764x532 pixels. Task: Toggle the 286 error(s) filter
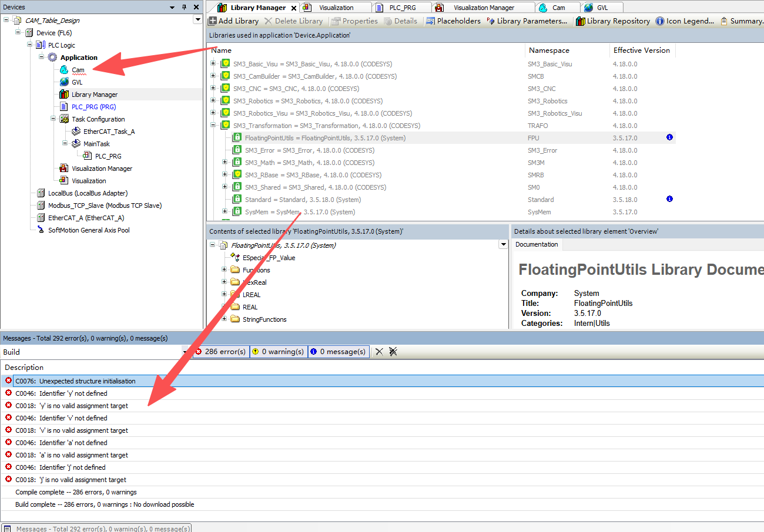click(x=220, y=352)
